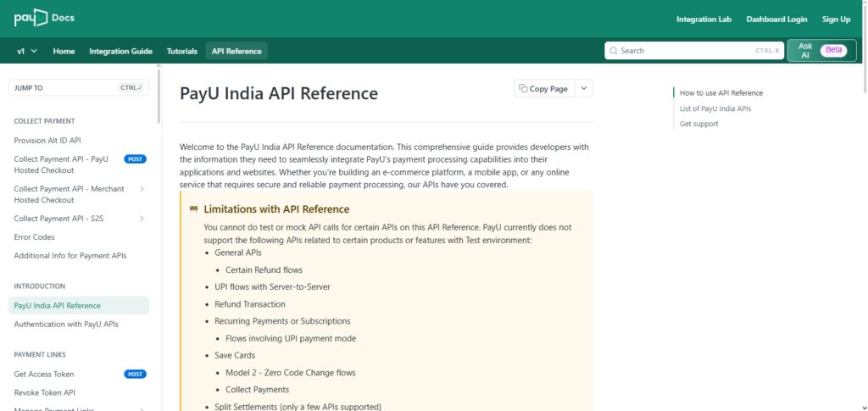Open the Copy Page dropdown arrow
The image size is (868, 411).
(583, 88)
